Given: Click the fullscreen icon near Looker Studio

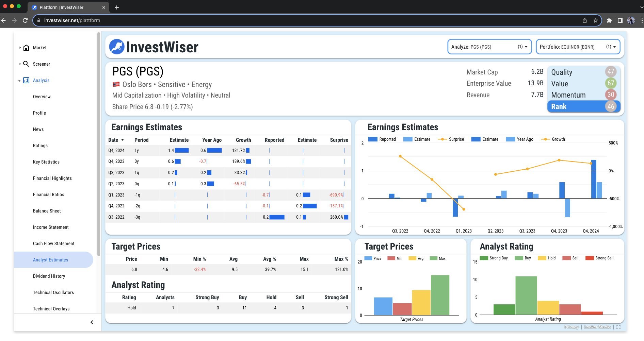Looking at the screenshot, I should (x=618, y=327).
